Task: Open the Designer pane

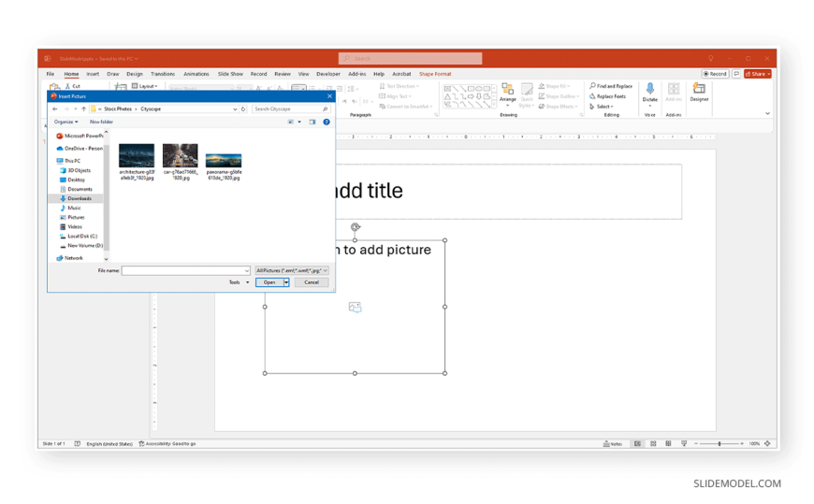Action: 699,93
